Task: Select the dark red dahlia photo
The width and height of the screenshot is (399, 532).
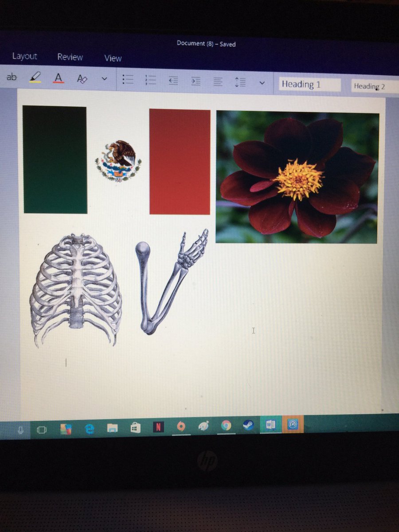Action: 297,177
